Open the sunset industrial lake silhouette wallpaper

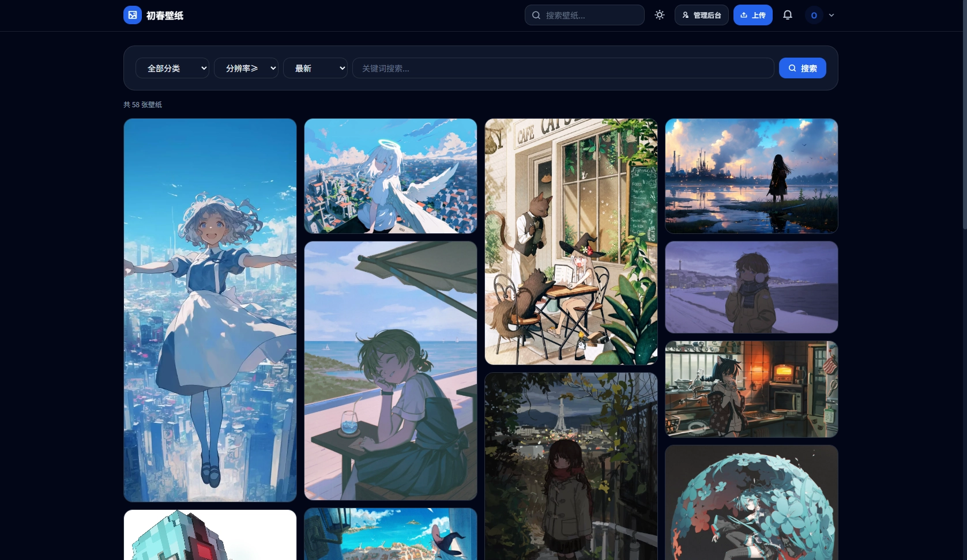tap(751, 176)
